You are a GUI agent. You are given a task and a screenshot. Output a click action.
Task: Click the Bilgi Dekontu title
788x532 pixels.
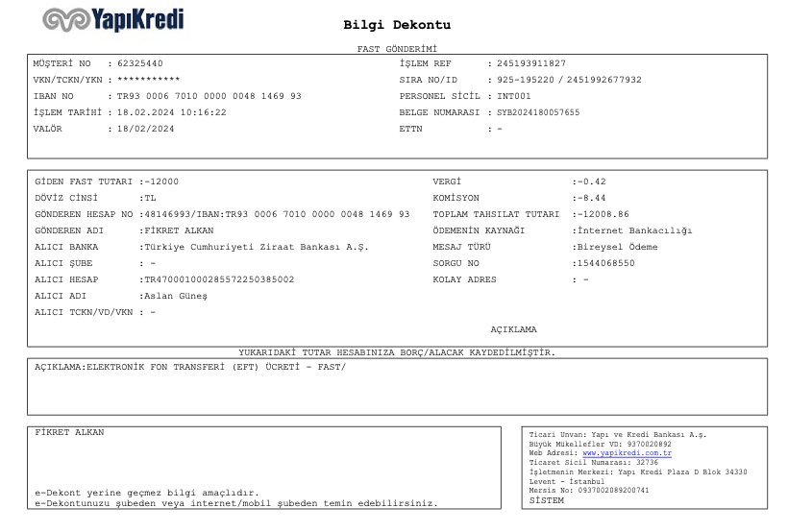[396, 25]
